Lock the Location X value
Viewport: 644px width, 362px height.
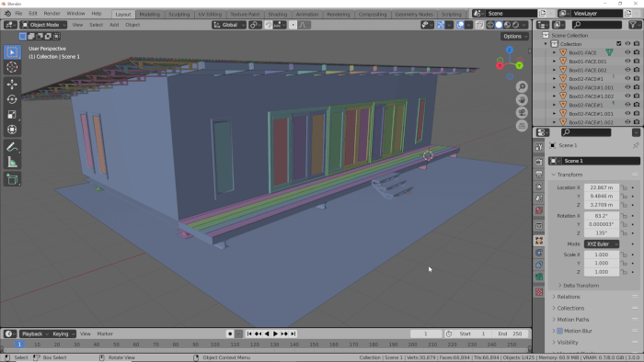click(625, 187)
